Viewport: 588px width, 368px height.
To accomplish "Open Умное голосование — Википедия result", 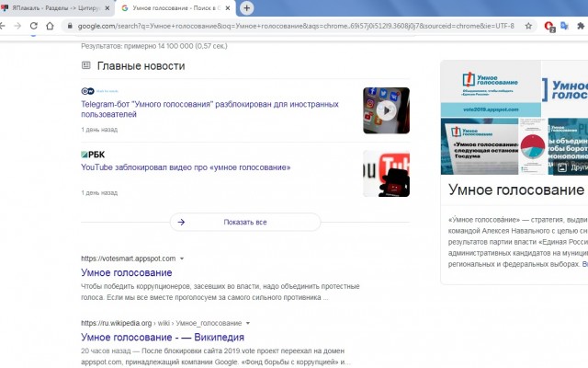I will tap(163, 338).
